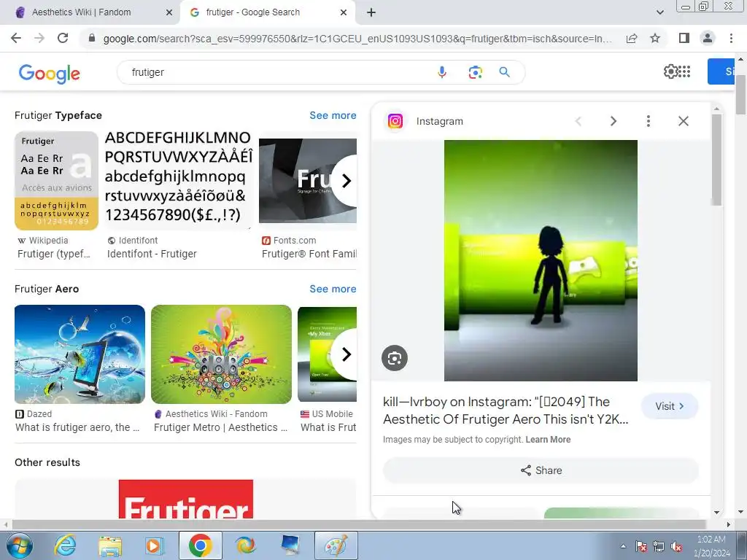Click the taskbar volume muted icon
The width and height of the screenshot is (747, 560).
coord(676,547)
